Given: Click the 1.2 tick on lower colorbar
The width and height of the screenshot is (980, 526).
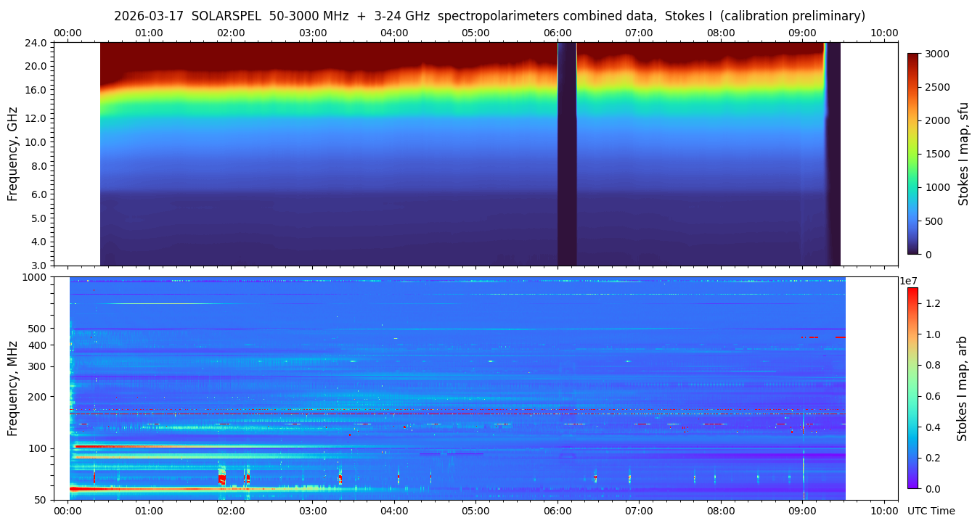Looking at the screenshot, I should click(931, 303).
